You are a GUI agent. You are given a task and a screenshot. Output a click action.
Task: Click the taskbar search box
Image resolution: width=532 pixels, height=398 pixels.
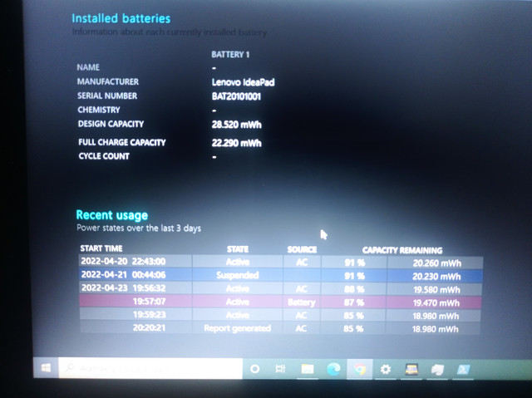(150, 368)
